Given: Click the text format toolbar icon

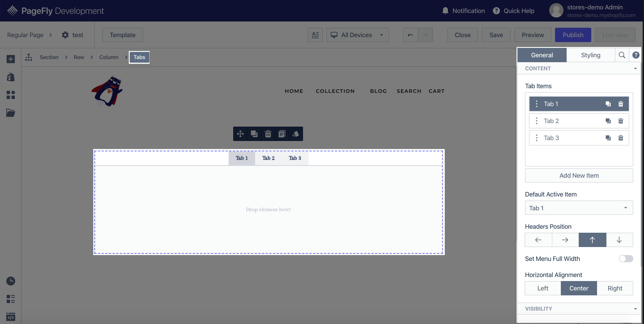Looking at the screenshot, I should pos(315,35).
